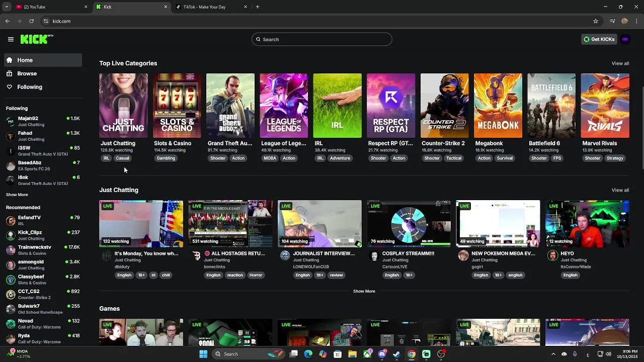
Task: Select the Gambling tag under Slots & Casino
Action: tap(166, 158)
